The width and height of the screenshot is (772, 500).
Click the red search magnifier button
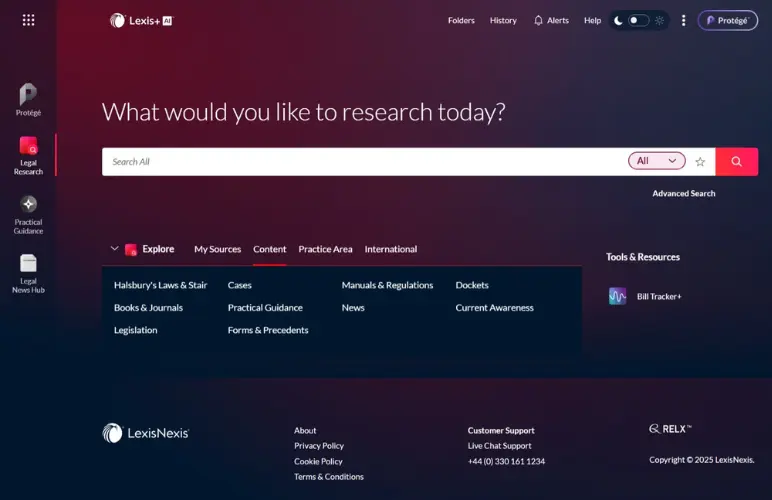coord(737,161)
